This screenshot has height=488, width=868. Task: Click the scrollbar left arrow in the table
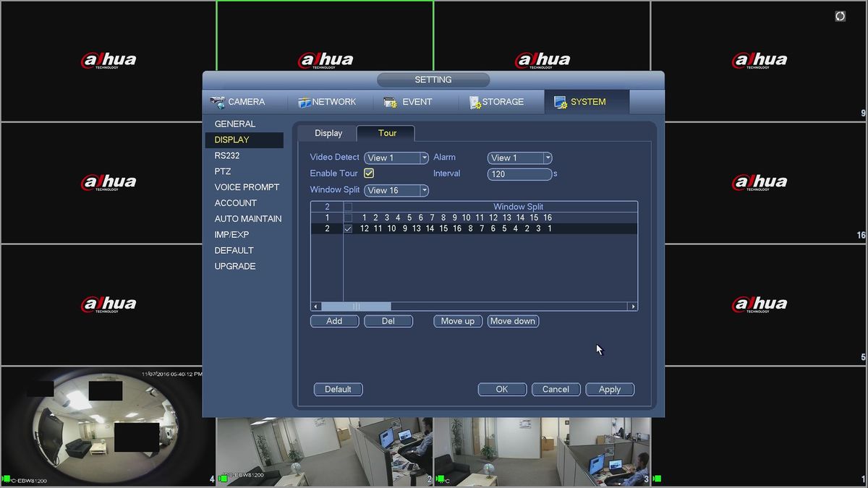click(x=315, y=307)
